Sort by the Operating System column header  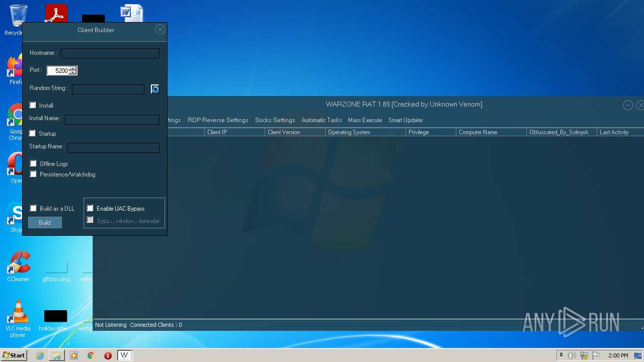point(366,132)
